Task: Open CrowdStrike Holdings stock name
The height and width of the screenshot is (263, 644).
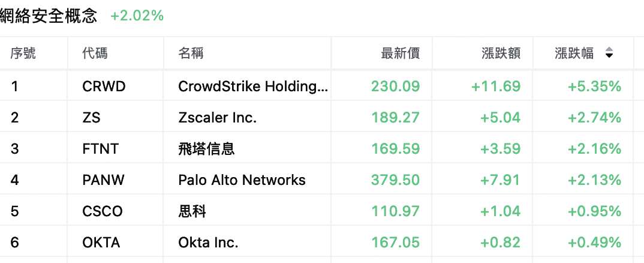Action: click(253, 86)
